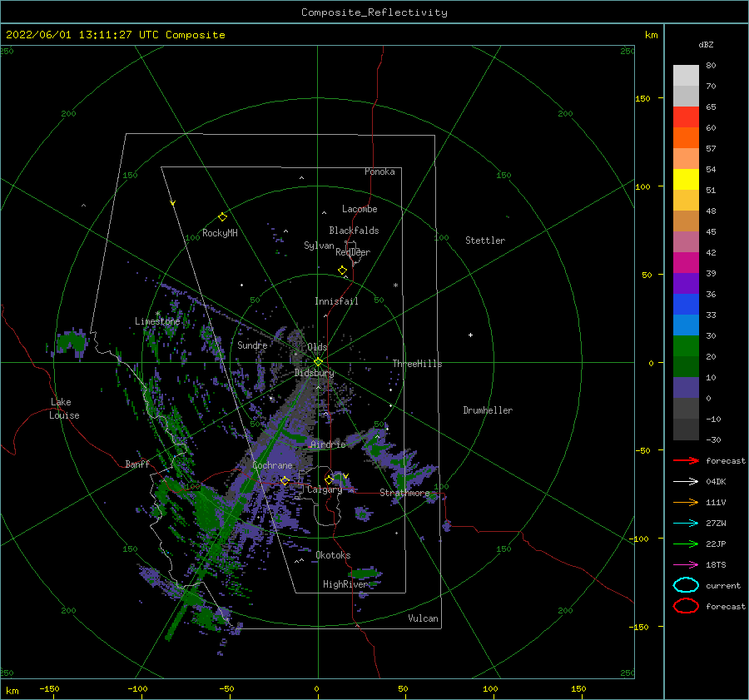Select the RockyMH map label
Screen dimensions: 749x700
pyautogui.click(x=220, y=233)
